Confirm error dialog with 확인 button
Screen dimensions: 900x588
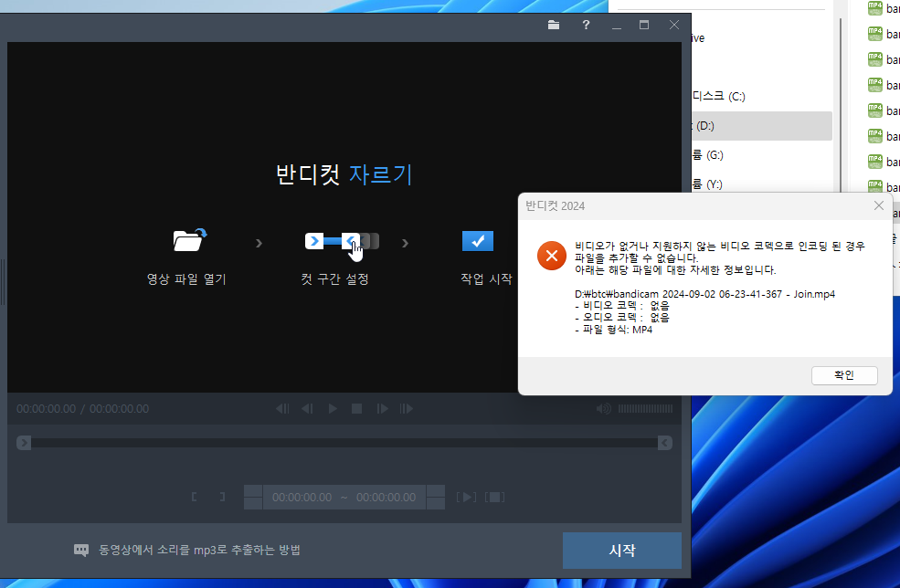click(x=844, y=375)
